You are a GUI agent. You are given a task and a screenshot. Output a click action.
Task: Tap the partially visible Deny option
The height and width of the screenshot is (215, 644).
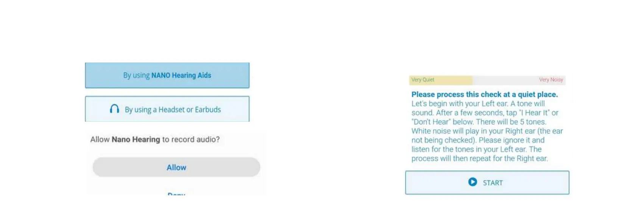pyautogui.click(x=176, y=194)
